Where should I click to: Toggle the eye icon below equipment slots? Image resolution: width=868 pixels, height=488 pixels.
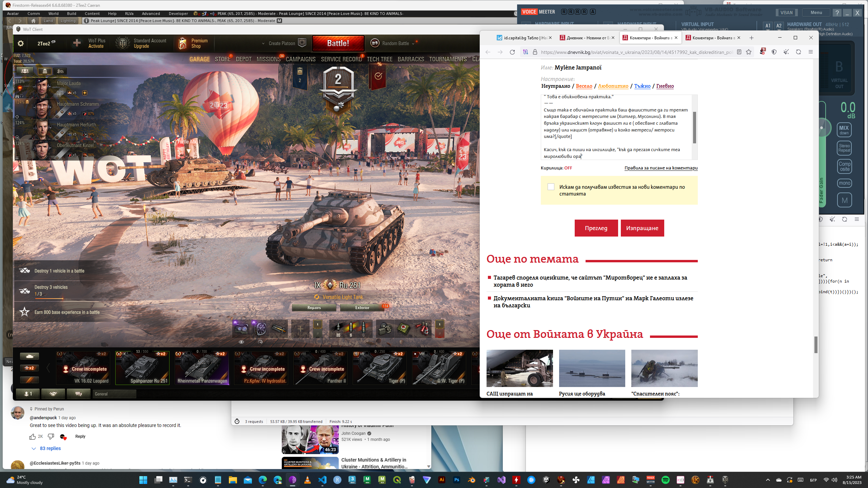point(241,342)
